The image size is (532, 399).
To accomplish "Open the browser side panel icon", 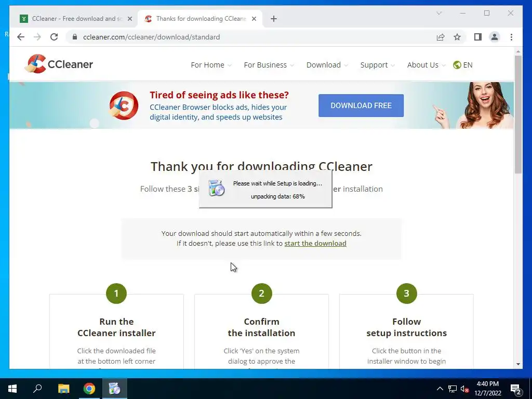I will tap(478, 37).
